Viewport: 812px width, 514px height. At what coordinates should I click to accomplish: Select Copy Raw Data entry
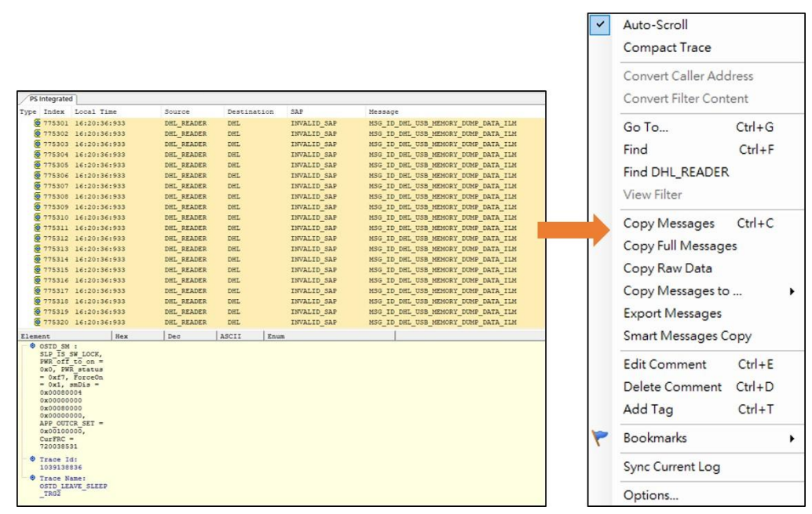point(668,268)
